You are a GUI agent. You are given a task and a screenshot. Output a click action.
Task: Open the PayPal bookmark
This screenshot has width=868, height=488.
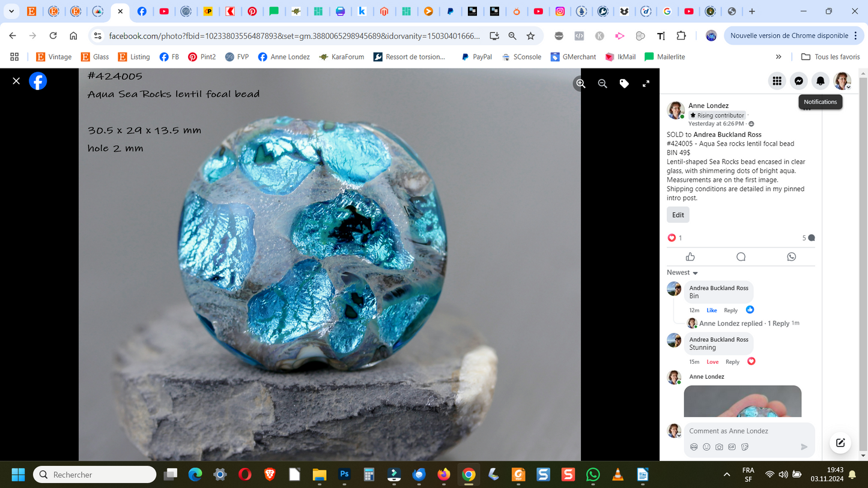click(476, 57)
